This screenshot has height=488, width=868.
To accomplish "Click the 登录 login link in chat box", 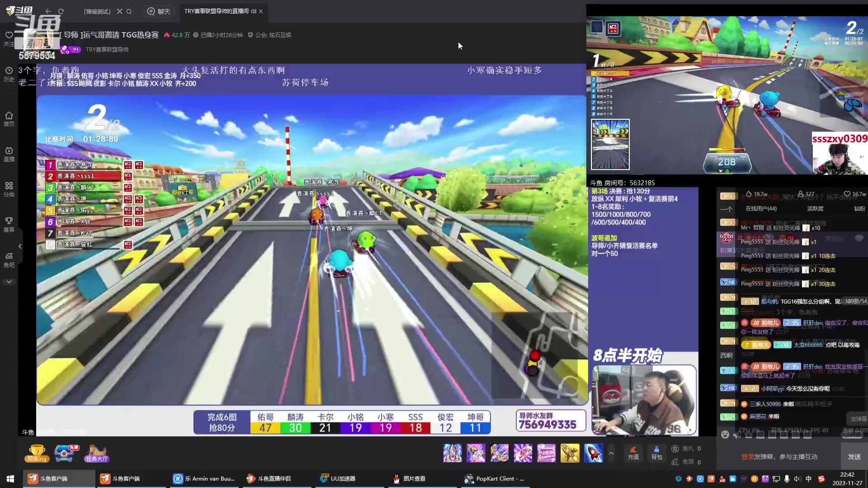I will point(747,457).
